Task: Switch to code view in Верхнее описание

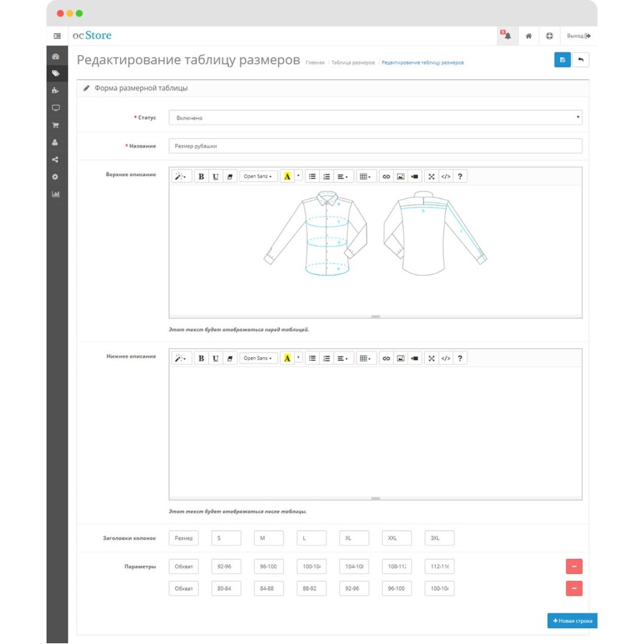Action: 446,177
